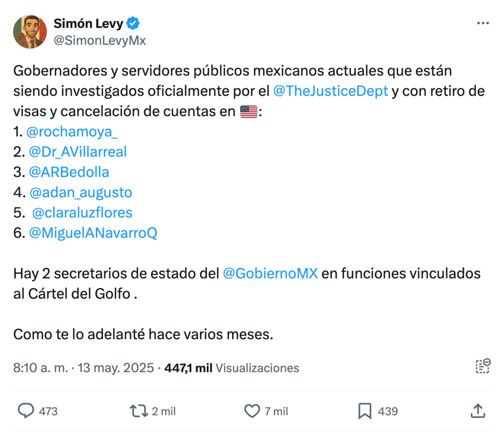The height and width of the screenshot is (433, 504).
Task: Open the share icon options
Action: [477, 411]
